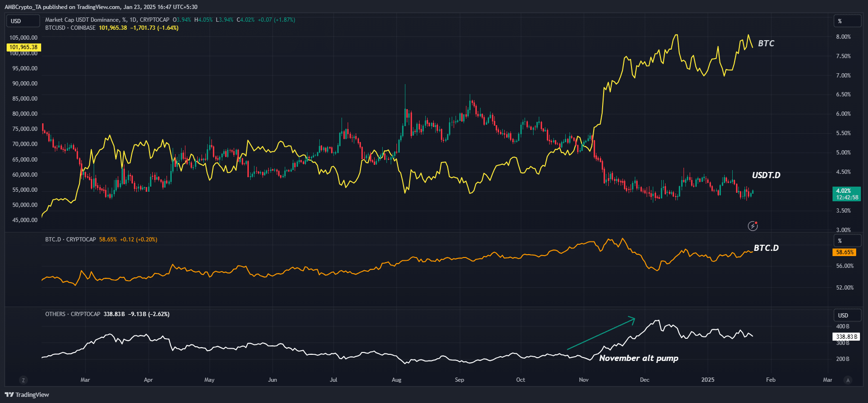
Task: Click the 'November alt pump' text annotation
Action: pos(639,358)
